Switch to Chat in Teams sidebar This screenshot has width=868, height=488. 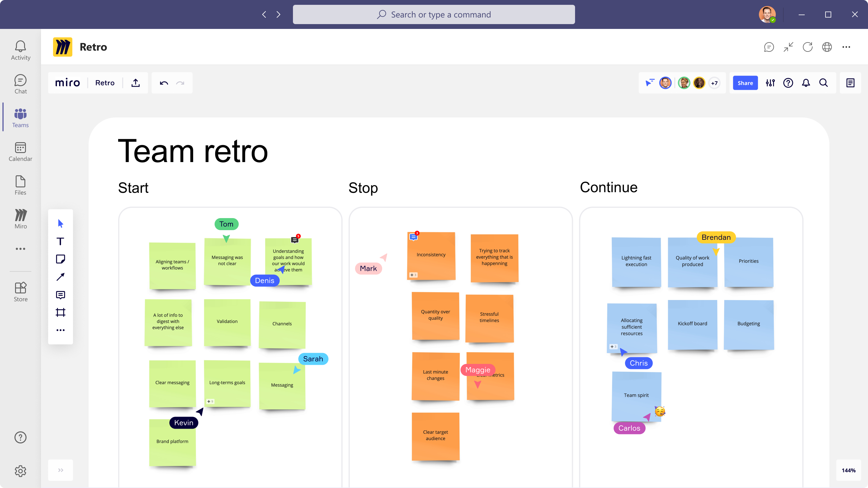pyautogui.click(x=20, y=84)
